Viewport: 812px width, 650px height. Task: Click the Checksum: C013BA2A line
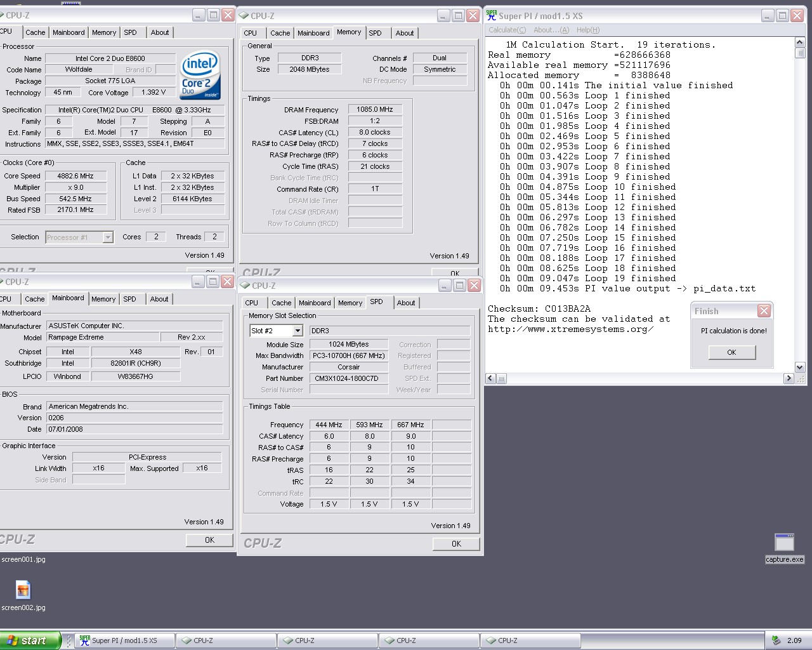539,309
